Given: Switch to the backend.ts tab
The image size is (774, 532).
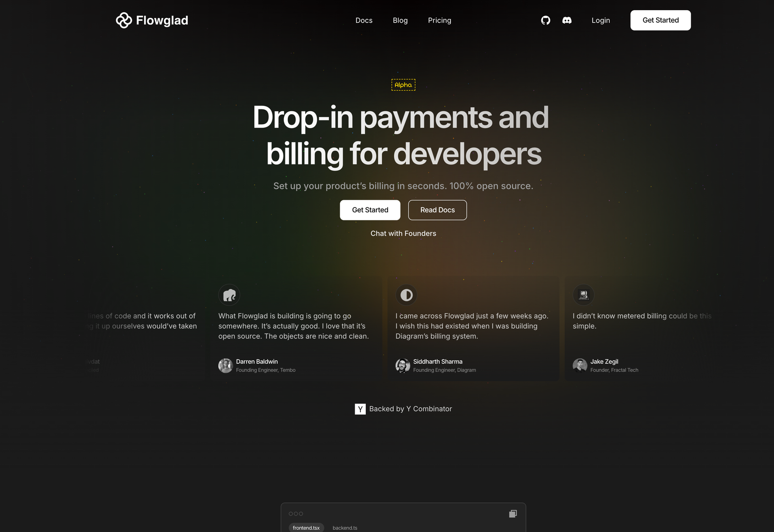Looking at the screenshot, I should point(345,528).
